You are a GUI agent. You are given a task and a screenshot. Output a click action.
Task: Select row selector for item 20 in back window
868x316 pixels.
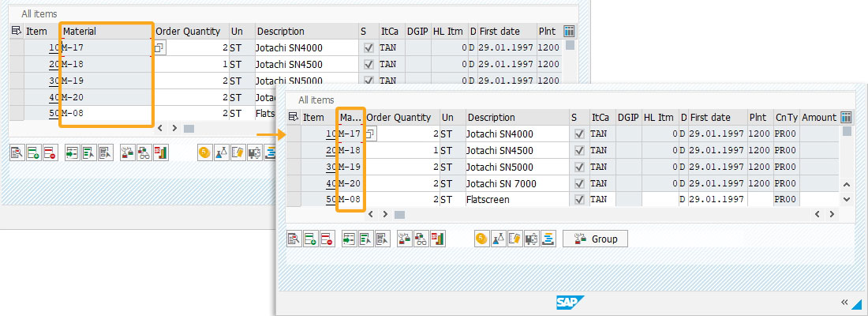[17, 64]
